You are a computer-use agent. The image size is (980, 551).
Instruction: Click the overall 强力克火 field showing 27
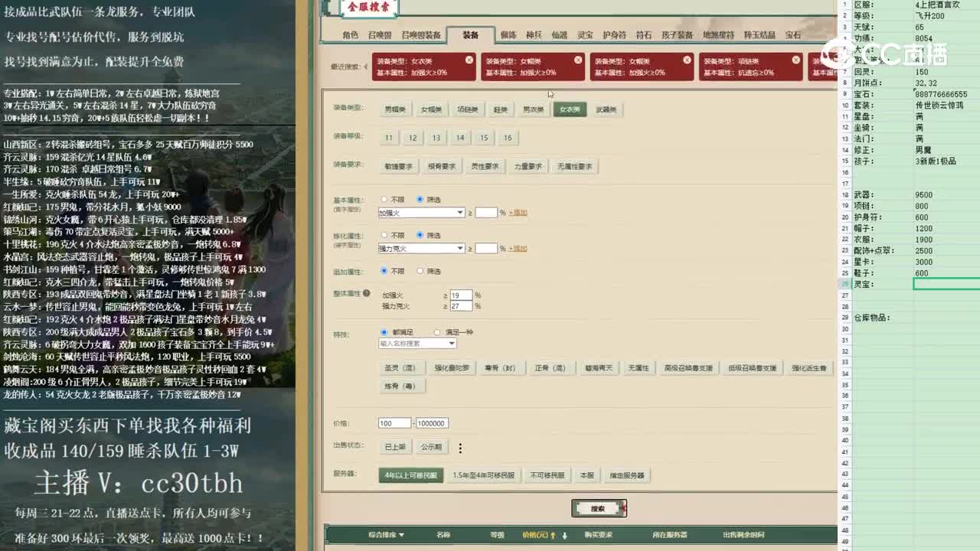tap(461, 306)
